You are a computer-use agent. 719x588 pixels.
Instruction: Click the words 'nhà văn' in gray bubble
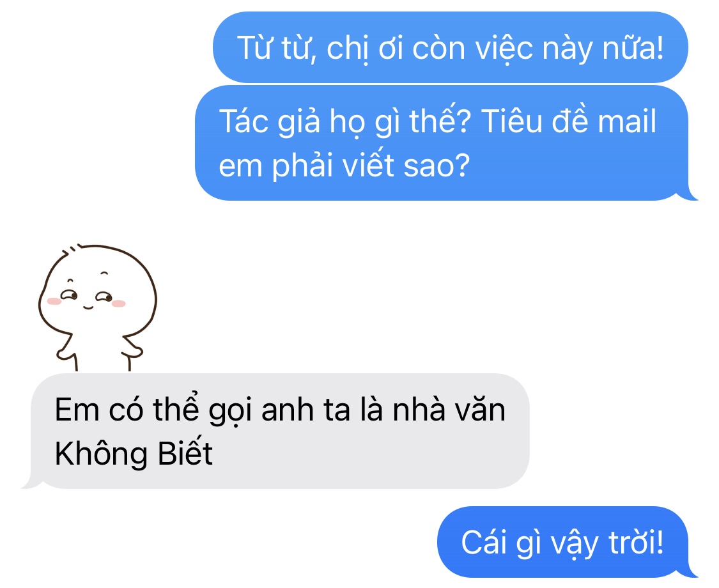click(x=449, y=410)
